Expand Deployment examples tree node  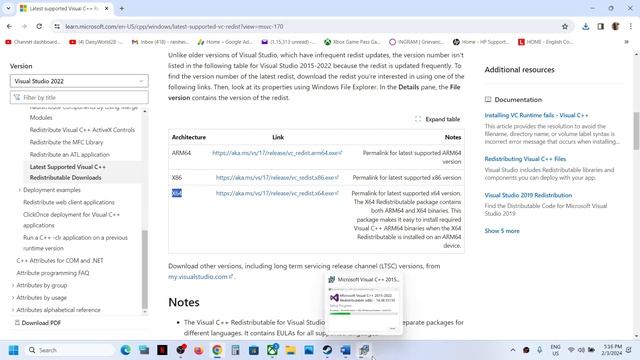click(20, 190)
